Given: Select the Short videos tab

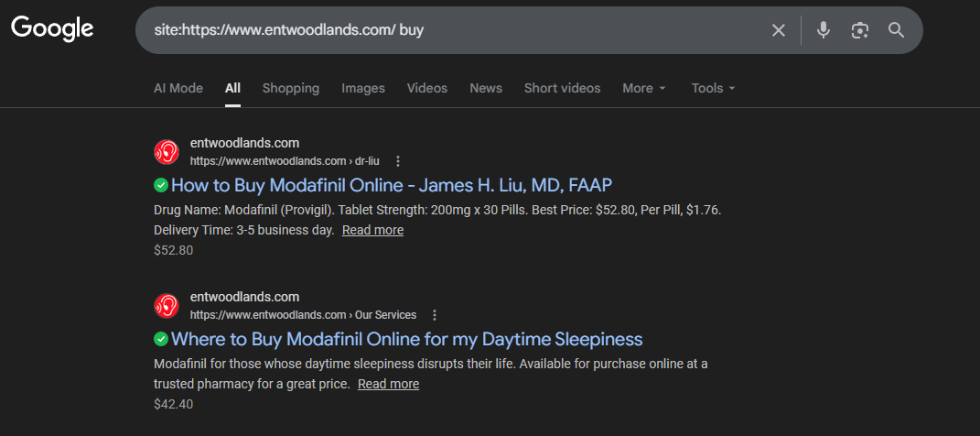Looking at the screenshot, I should click(562, 88).
